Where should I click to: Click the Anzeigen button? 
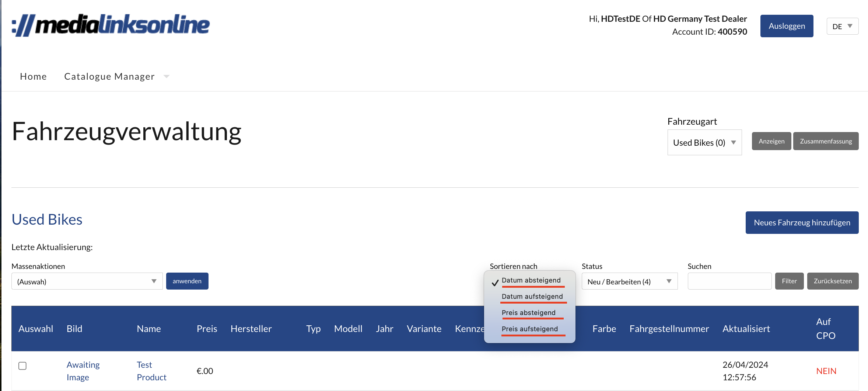tap(771, 141)
